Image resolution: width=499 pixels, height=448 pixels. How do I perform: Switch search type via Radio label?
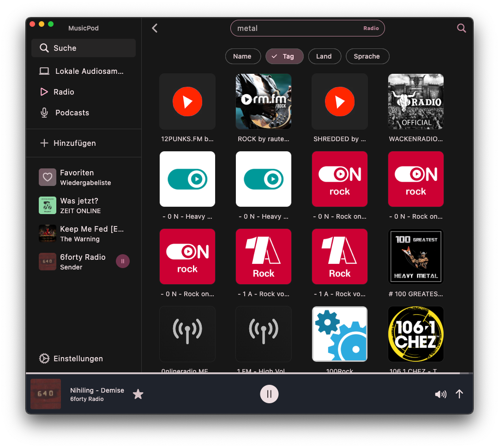[x=371, y=28]
